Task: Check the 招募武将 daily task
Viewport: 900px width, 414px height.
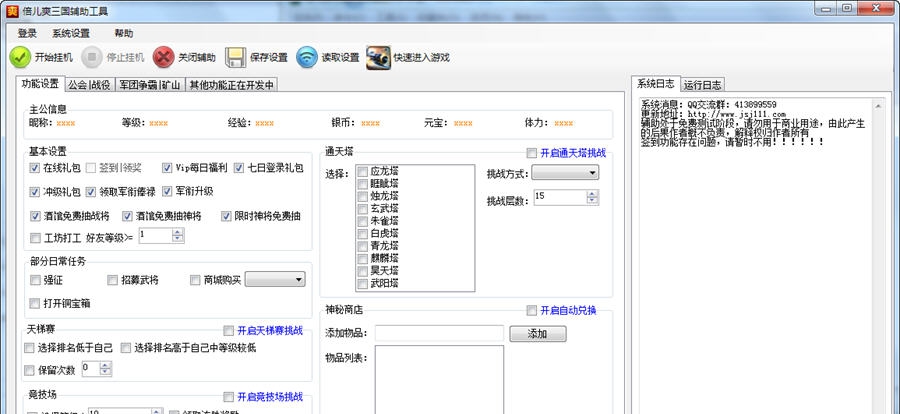Action: (113, 280)
